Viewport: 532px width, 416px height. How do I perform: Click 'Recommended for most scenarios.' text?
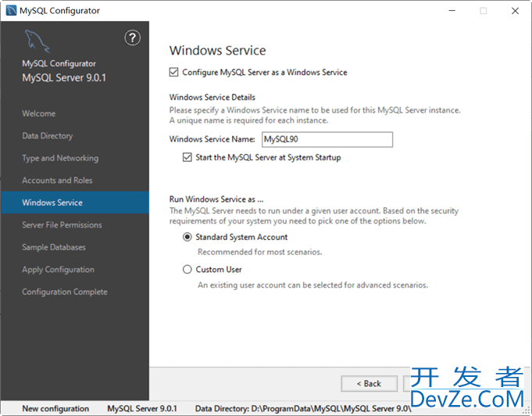260,252
